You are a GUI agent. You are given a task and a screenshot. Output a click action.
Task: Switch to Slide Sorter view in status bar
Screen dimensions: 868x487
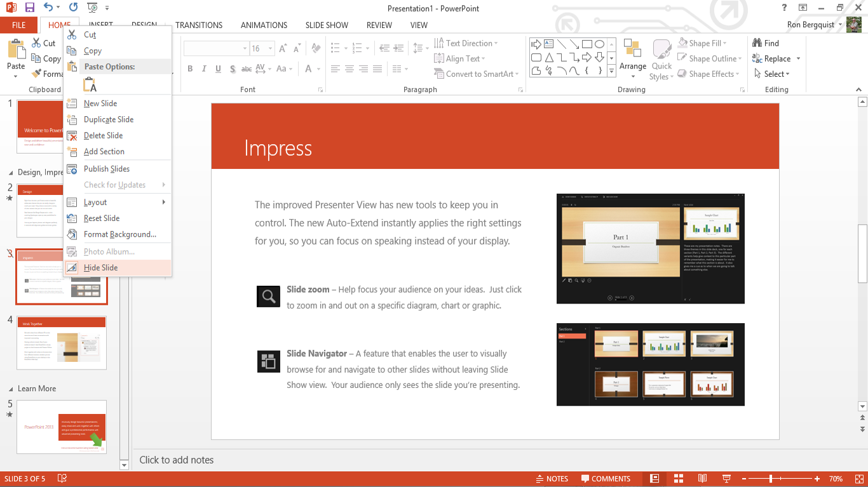678,479
